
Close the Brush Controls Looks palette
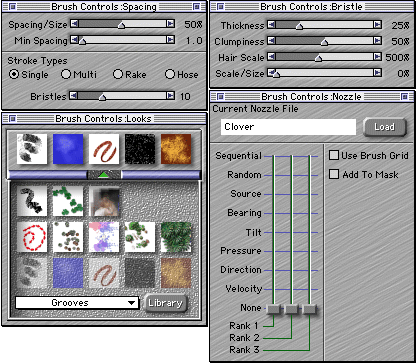[x=12, y=118]
